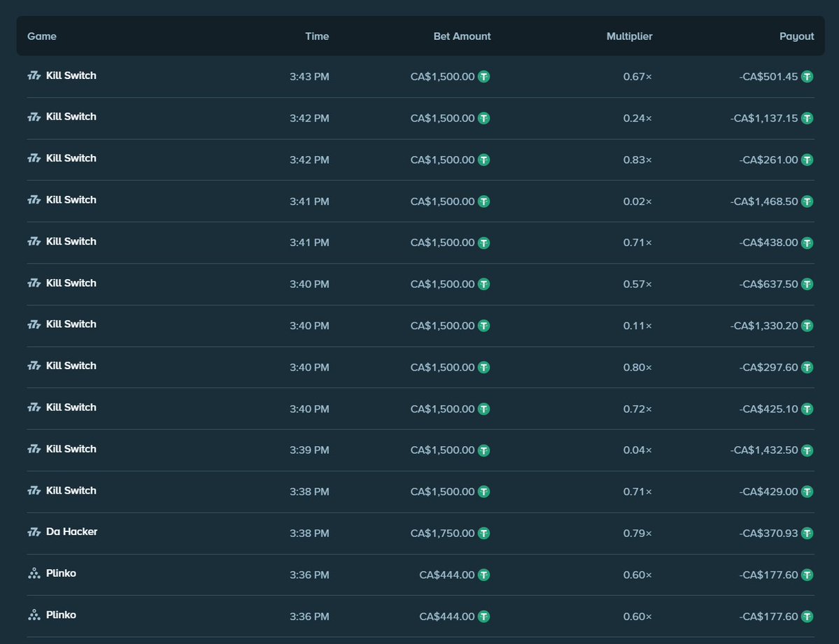Click bet amount in the 0.80× multiplier row

442,368
